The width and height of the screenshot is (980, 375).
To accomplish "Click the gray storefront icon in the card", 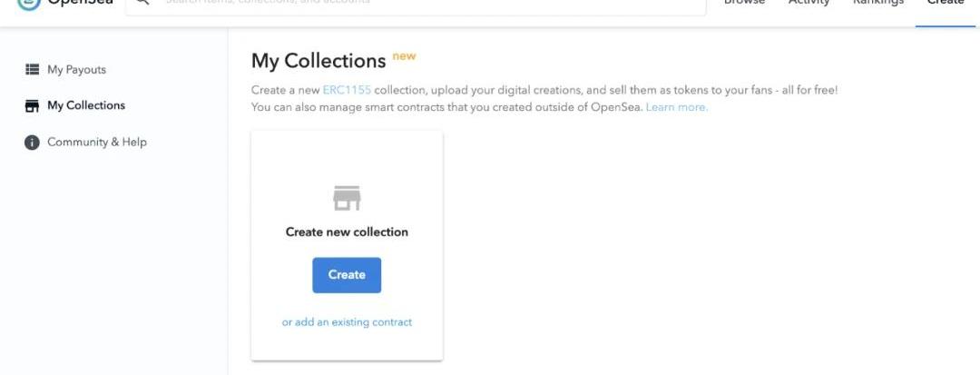I will click(x=347, y=198).
